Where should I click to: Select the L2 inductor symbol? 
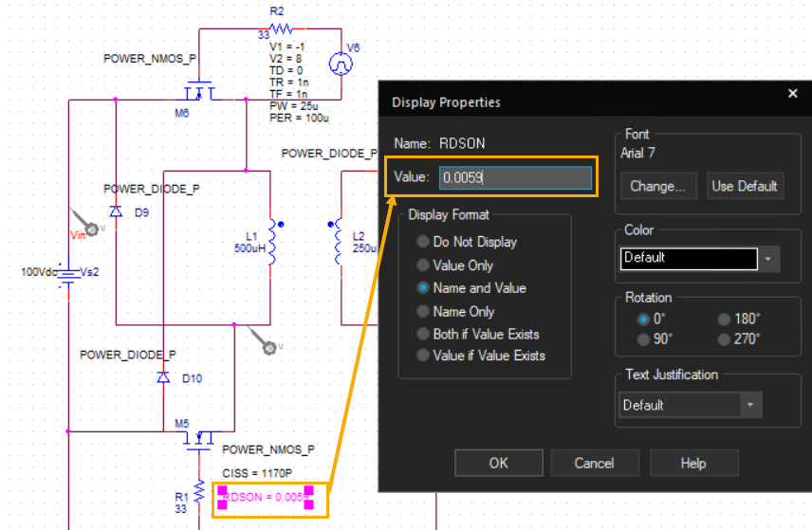[x=338, y=242]
